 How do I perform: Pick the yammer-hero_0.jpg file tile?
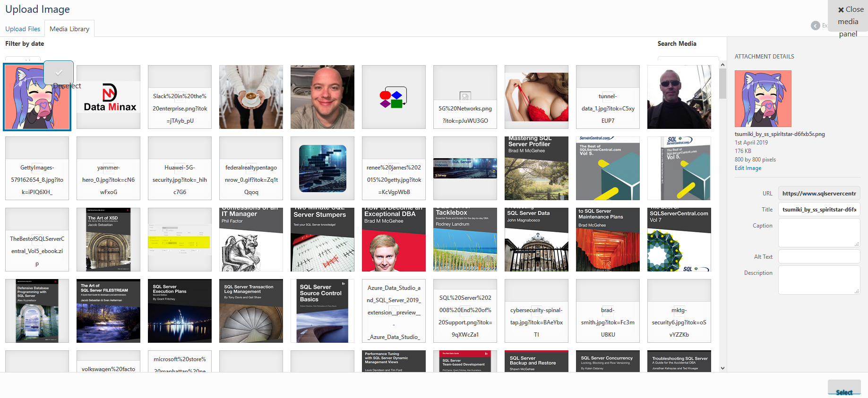(x=109, y=169)
